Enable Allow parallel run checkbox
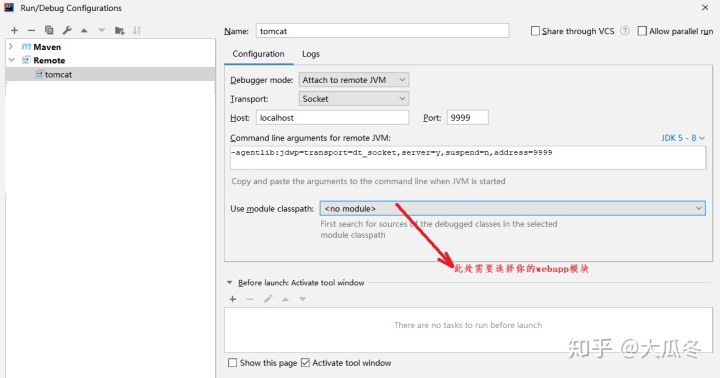Image resolution: width=720 pixels, height=378 pixels. [x=642, y=31]
